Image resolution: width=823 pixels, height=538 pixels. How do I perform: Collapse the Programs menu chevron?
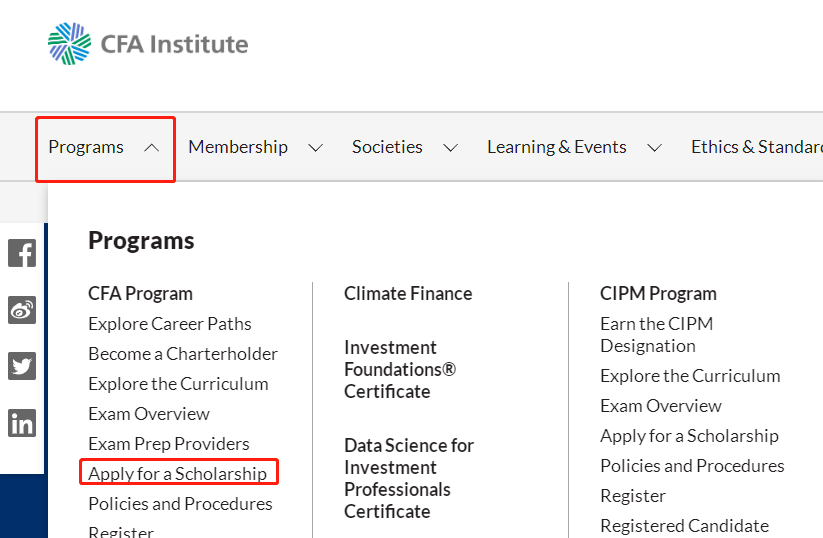point(151,148)
